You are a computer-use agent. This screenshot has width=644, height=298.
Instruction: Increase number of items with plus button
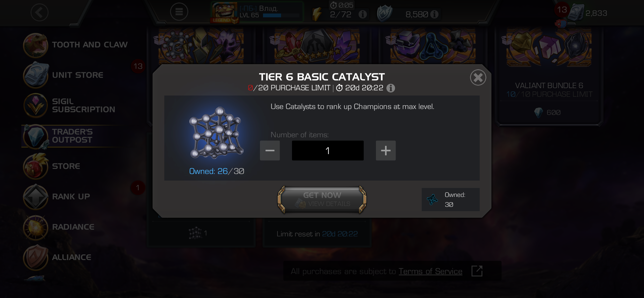pyautogui.click(x=386, y=151)
